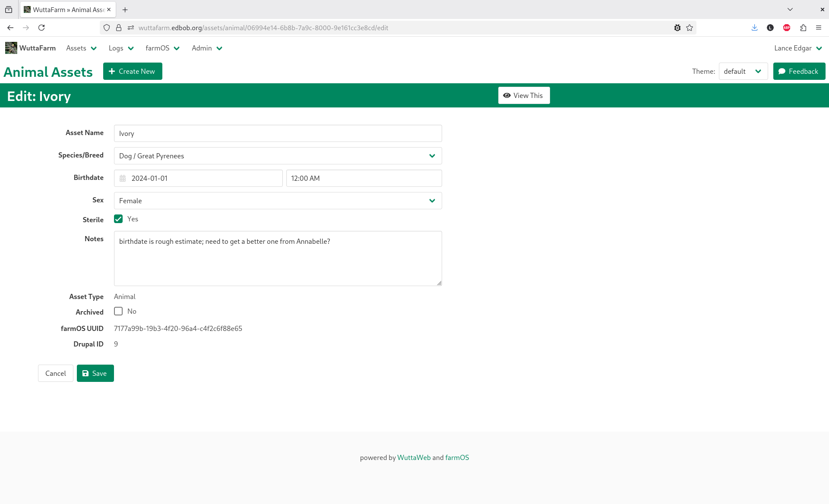The width and height of the screenshot is (829, 504).
Task: Open the Assets menu
Action: (80, 48)
